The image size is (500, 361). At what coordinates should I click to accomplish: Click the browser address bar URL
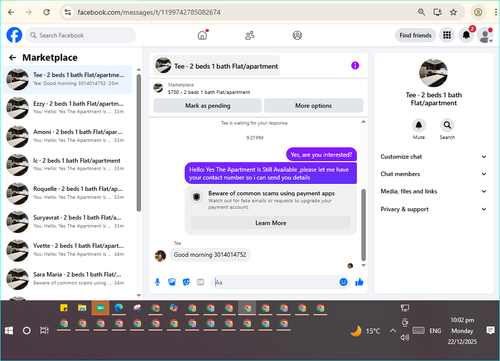(x=149, y=12)
